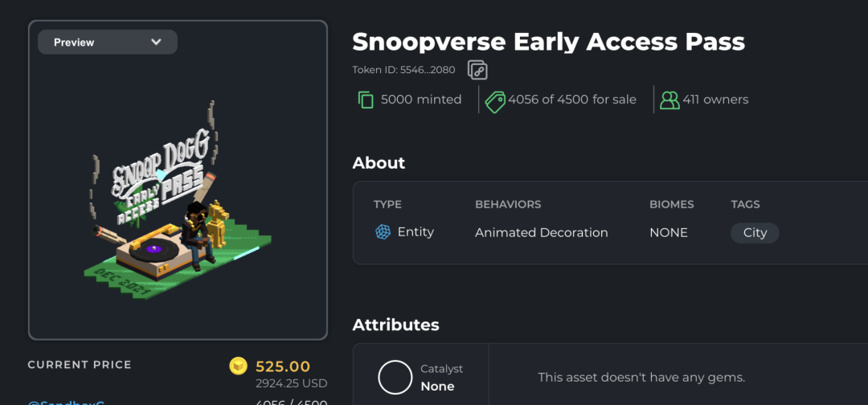Image resolution: width=868 pixels, height=405 pixels.
Task: Click the green for-sale price tag icon
Action: click(x=495, y=102)
